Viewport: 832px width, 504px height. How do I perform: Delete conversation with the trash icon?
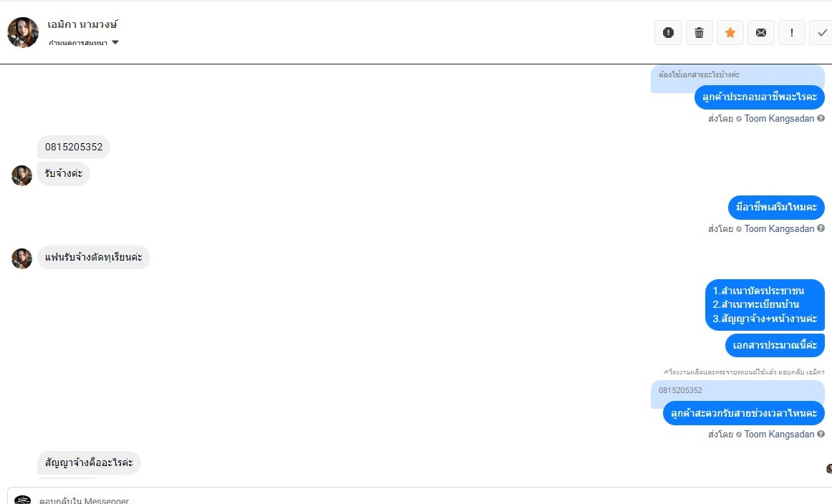700,32
